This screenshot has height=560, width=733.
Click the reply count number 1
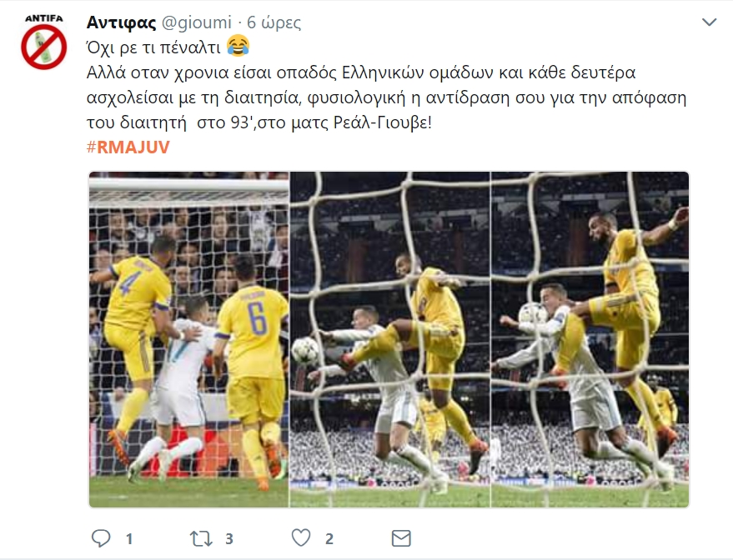pyautogui.click(x=129, y=539)
